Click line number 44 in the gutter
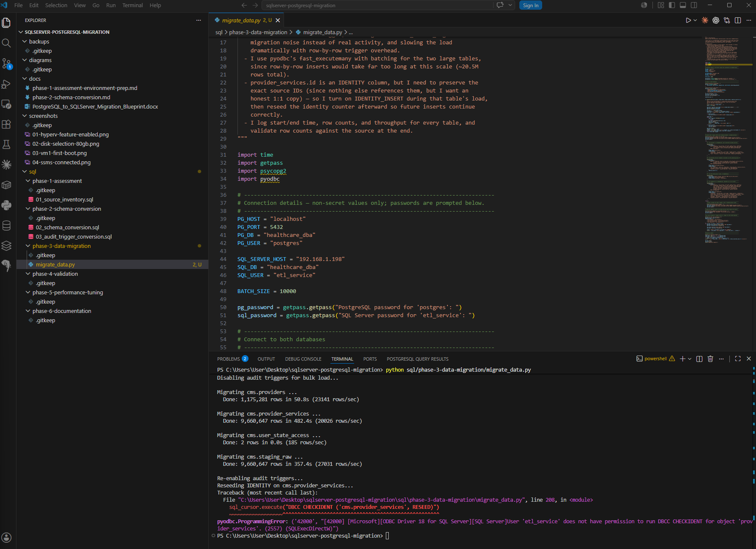The height and width of the screenshot is (549, 756). click(x=223, y=259)
